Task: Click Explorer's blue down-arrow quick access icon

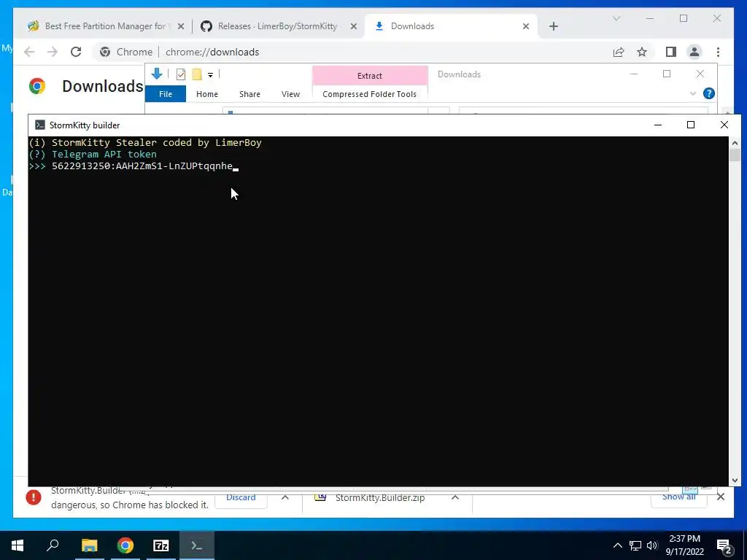Action: (157, 74)
